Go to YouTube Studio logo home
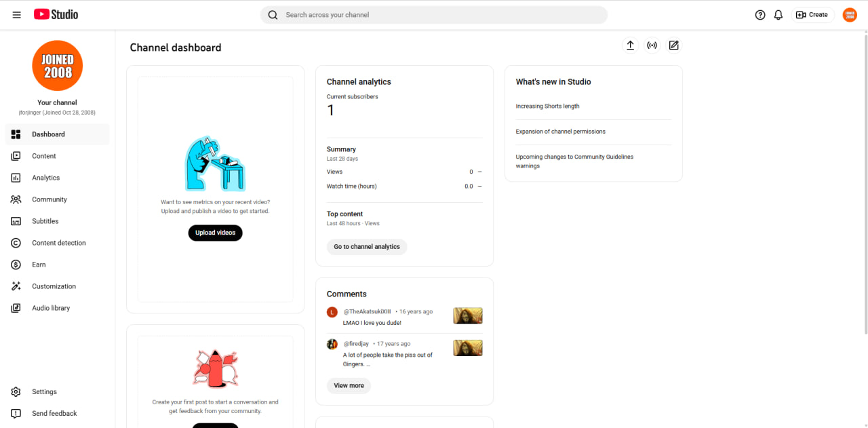This screenshot has height=428, width=868. pyautogui.click(x=56, y=14)
